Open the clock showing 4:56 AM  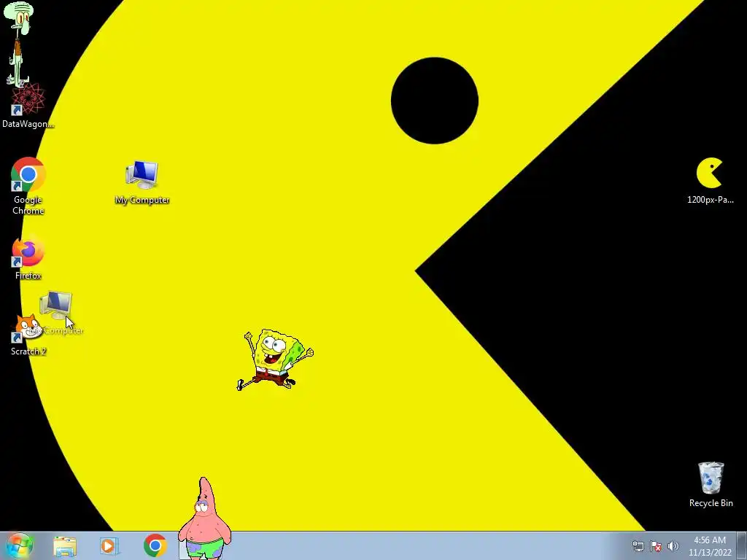(x=710, y=546)
